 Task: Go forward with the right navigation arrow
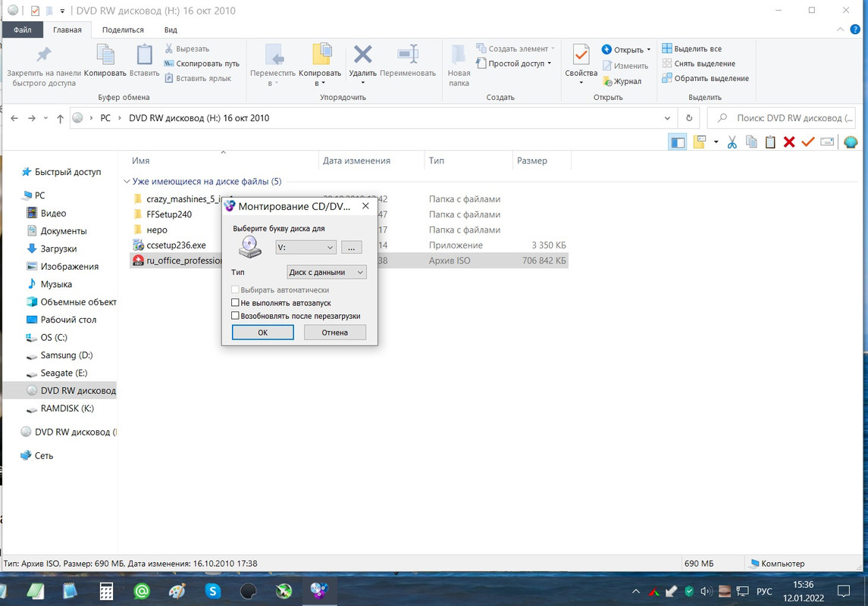point(32,118)
